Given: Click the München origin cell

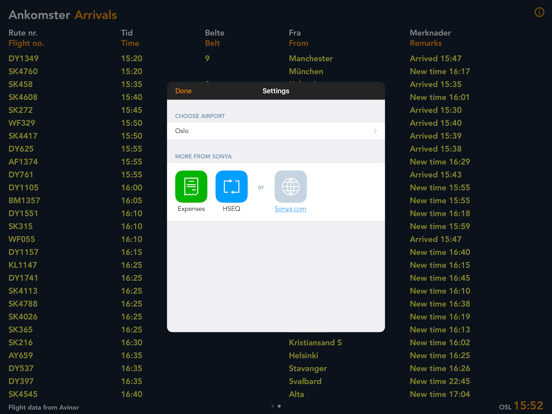Looking at the screenshot, I should pos(306,71).
